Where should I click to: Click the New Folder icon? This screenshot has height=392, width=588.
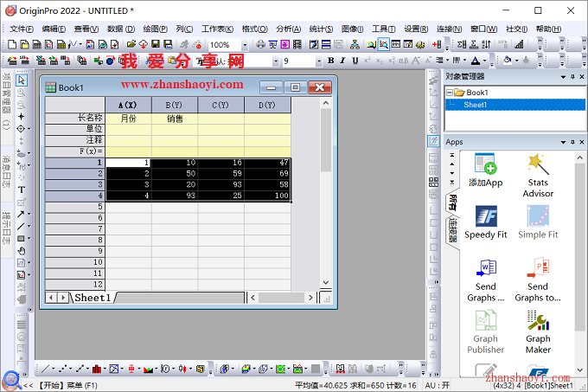[24, 45]
